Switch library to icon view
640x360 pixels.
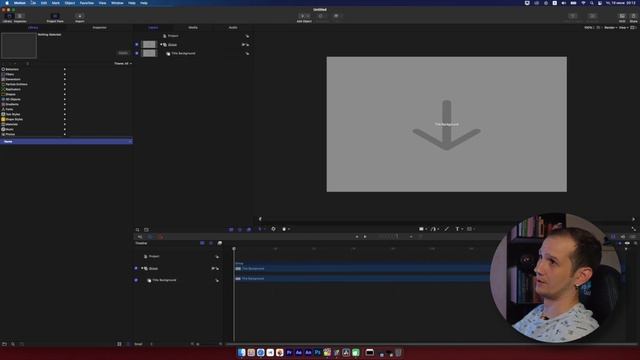click(x=119, y=344)
